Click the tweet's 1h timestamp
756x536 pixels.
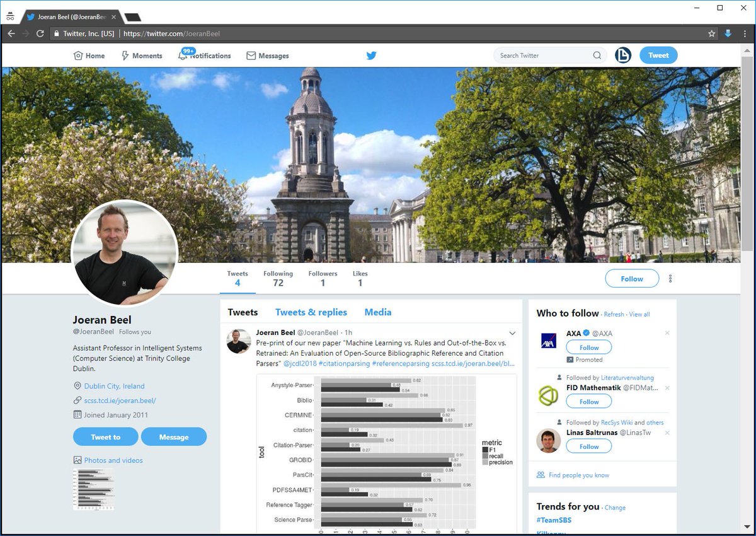tap(348, 333)
